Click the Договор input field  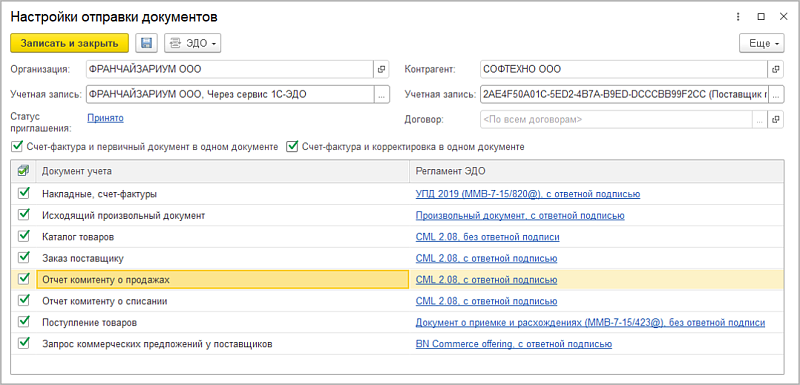tap(616, 120)
